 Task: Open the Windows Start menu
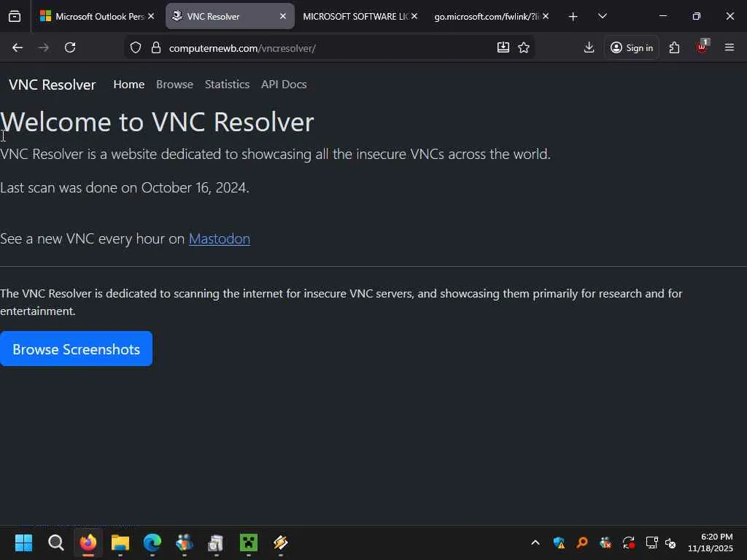click(x=24, y=542)
